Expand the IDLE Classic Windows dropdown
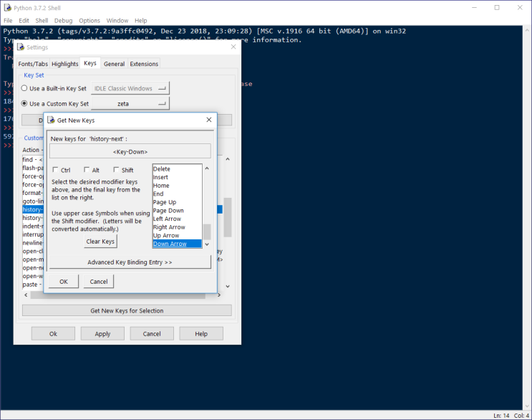This screenshot has height=420, width=532. coord(130,88)
